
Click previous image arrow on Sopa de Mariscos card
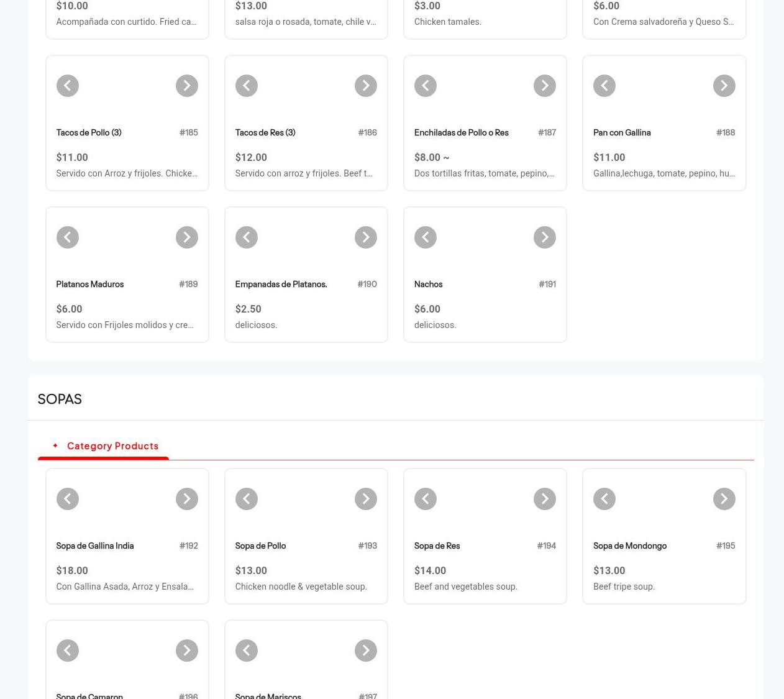pos(246,651)
